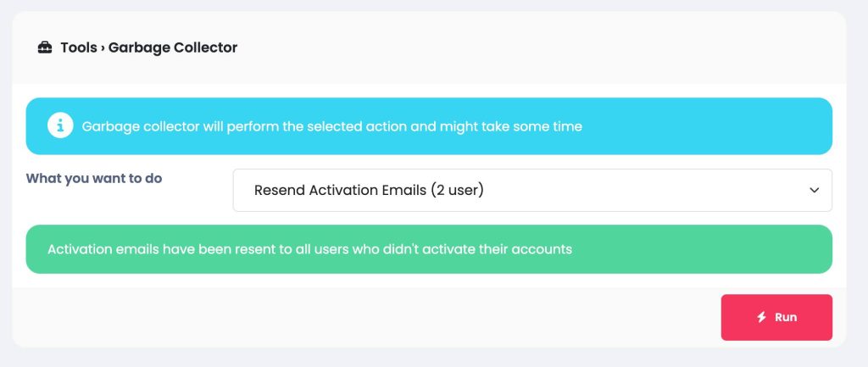The width and height of the screenshot is (868, 367).
Task: Open Garbage Collector breadcrumb title
Action: (173, 48)
